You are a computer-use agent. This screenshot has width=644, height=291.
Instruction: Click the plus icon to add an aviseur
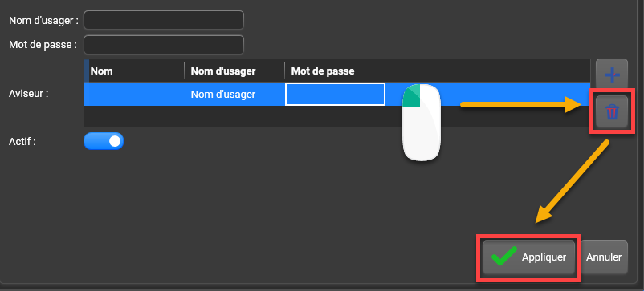(612, 75)
